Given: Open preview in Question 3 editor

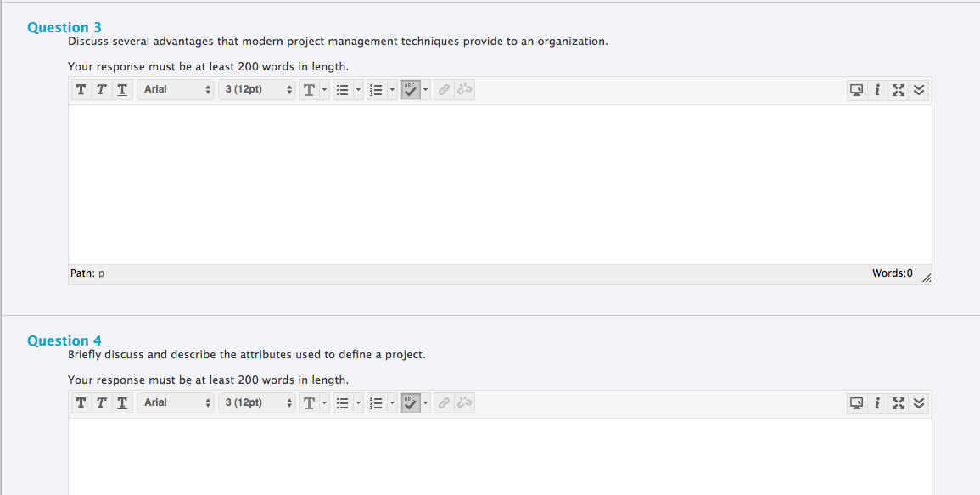Looking at the screenshot, I should click(857, 89).
